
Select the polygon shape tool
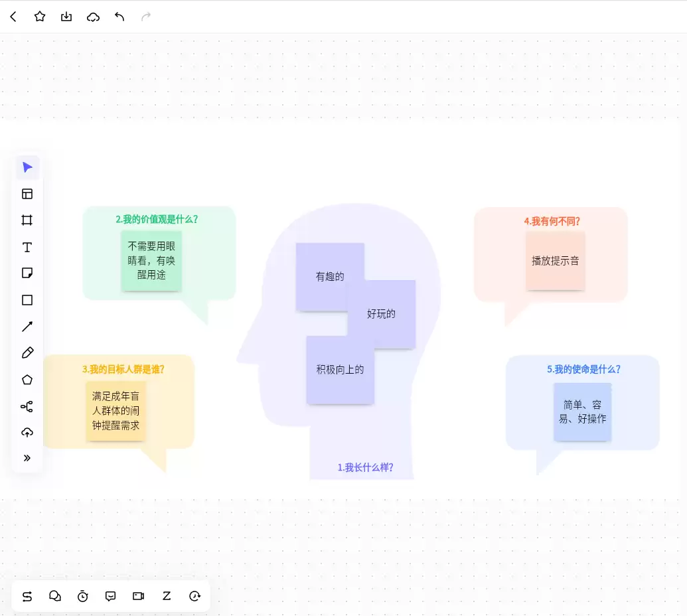click(27, 380)
